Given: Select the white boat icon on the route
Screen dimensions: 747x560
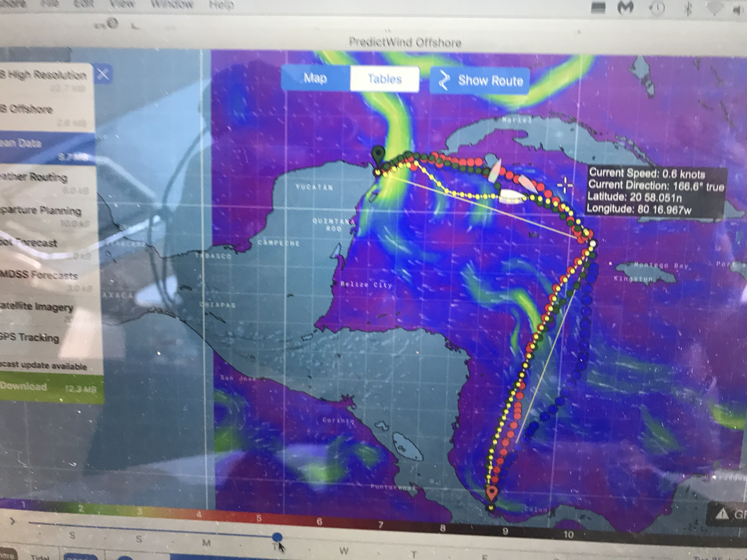Looking at the screenshot, I should pyautogui.click(x=510, y=196).
